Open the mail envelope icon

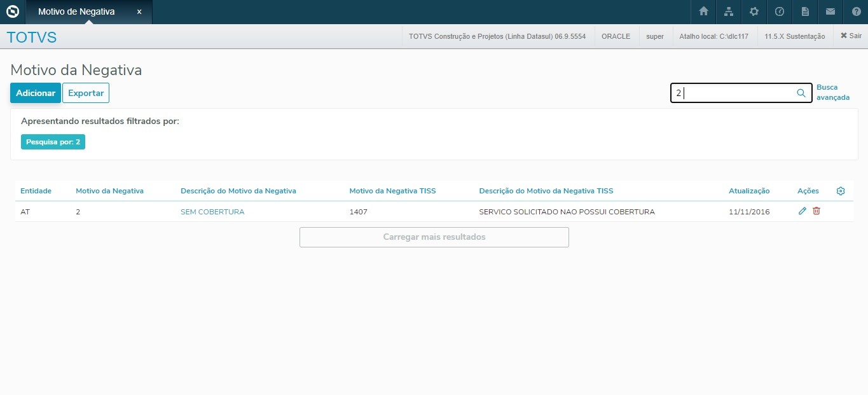pos(830,11)
